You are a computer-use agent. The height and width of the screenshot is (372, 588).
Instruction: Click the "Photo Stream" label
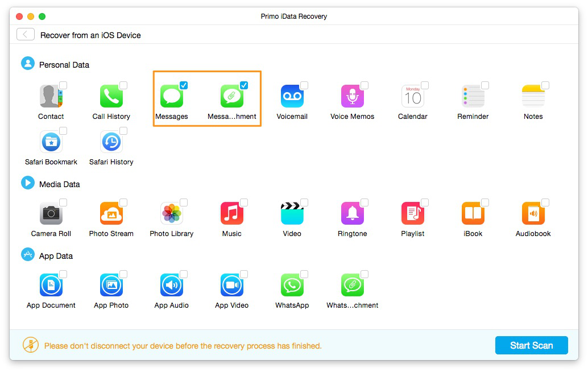click(x=111, y=234)
